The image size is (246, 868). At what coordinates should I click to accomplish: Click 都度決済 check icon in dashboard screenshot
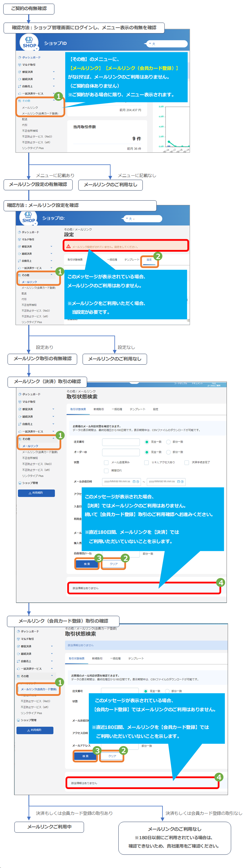pos(19,72)
